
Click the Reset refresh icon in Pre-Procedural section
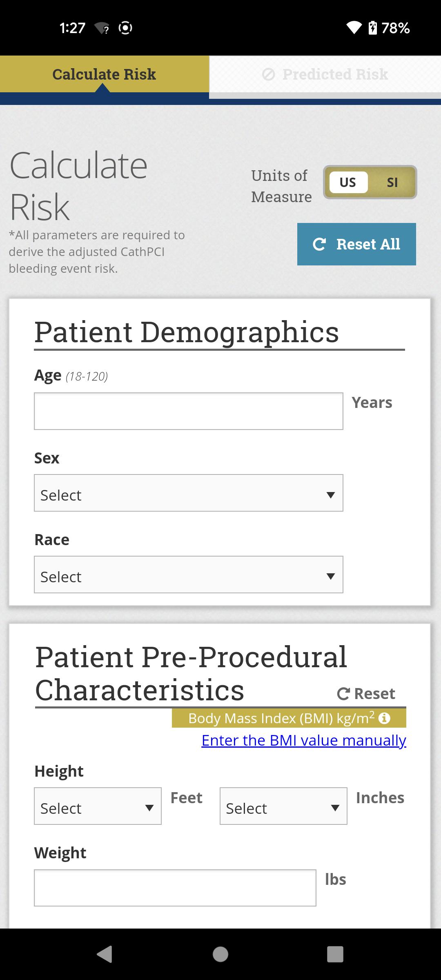(x=343, y=694)
